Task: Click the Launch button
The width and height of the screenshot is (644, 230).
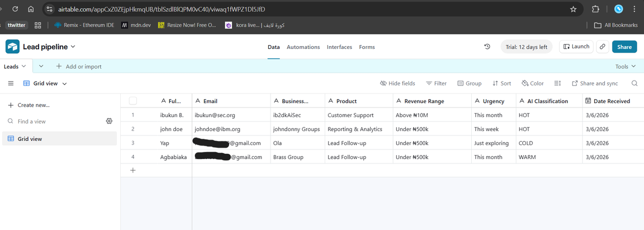Action: point(576,47)
